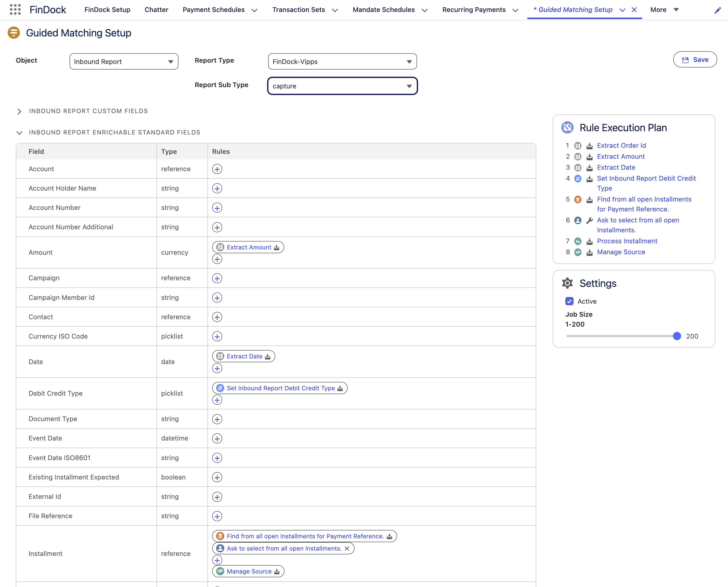Image resolution: width=728 pixels, height=587 pixels.
Task: Open Transaction Sets tab dropdown chevron
Action: click(x=335, y=10)
